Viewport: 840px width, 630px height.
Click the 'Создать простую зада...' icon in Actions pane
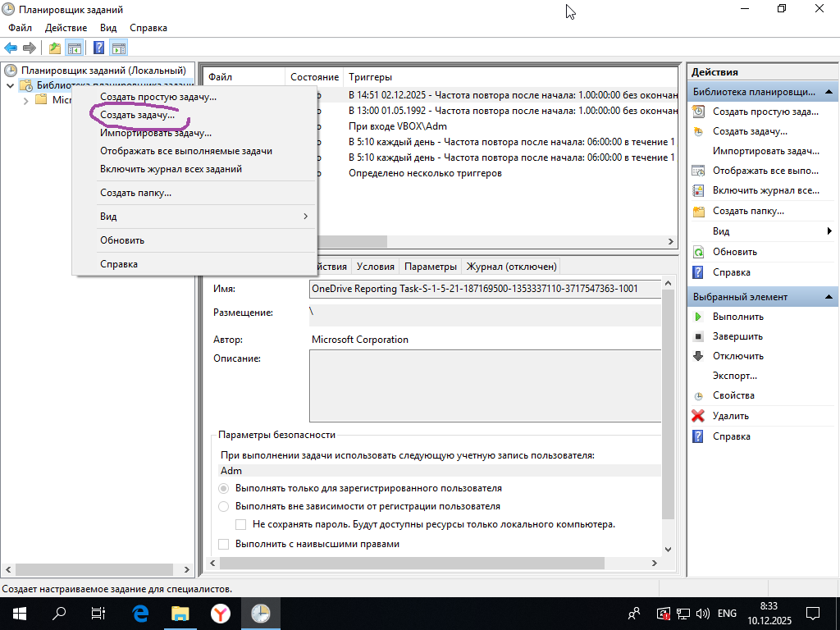[698, 112]
